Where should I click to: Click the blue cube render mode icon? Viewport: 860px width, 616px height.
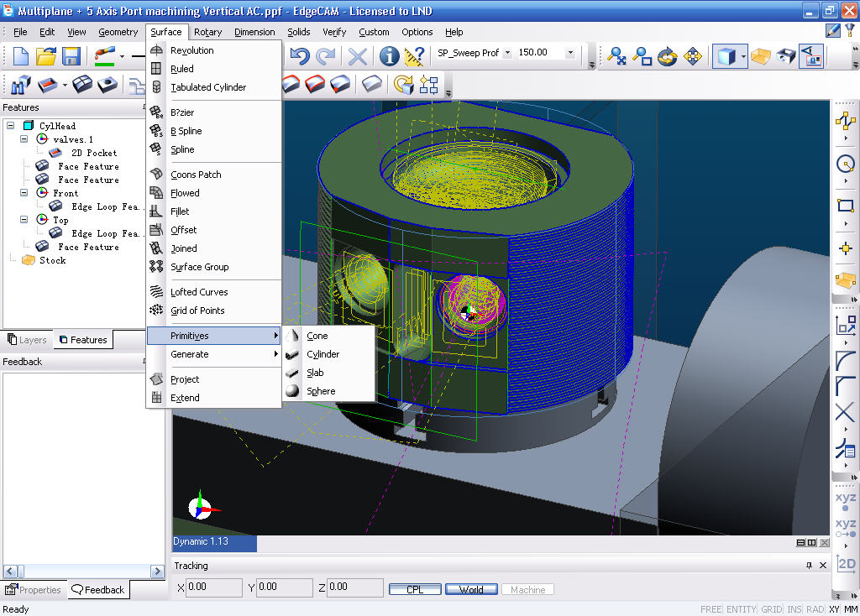(726, 56)
